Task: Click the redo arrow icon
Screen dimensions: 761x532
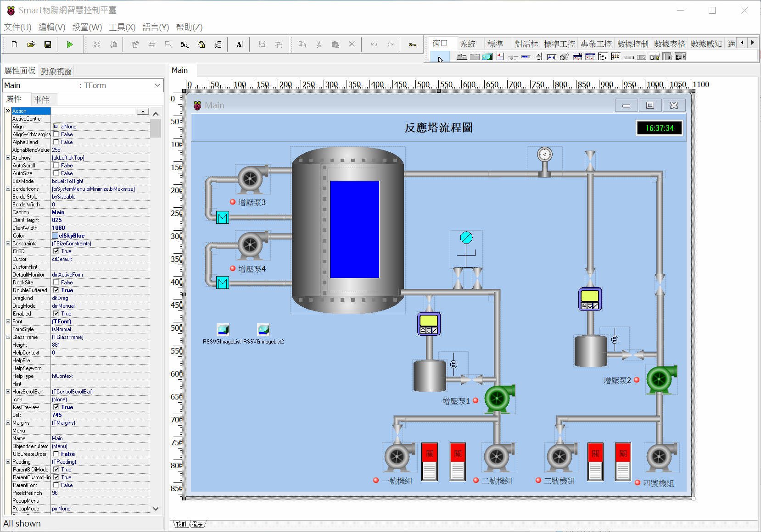Action: coord(391,44)
